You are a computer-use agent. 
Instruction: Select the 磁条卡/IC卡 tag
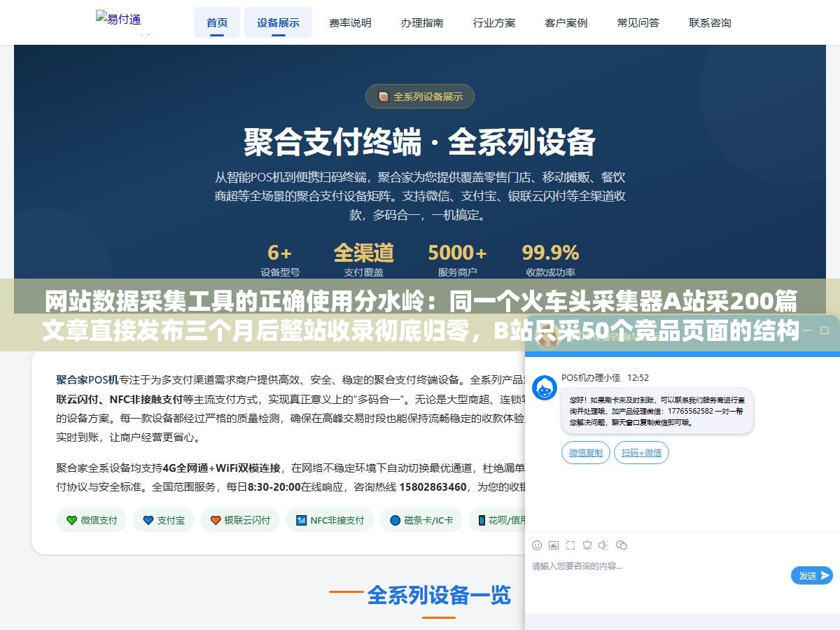pyautogui.click(x=421, y=520)
